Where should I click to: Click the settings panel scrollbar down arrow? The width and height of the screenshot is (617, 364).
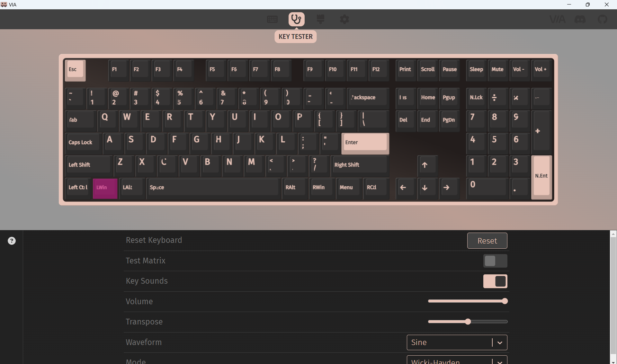click(x=613, y=362)
